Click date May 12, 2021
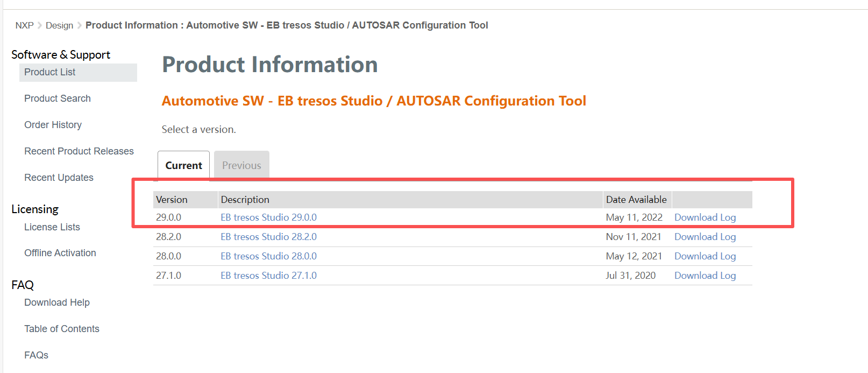This screenshot has height=373, width=868. coord(634,256)
